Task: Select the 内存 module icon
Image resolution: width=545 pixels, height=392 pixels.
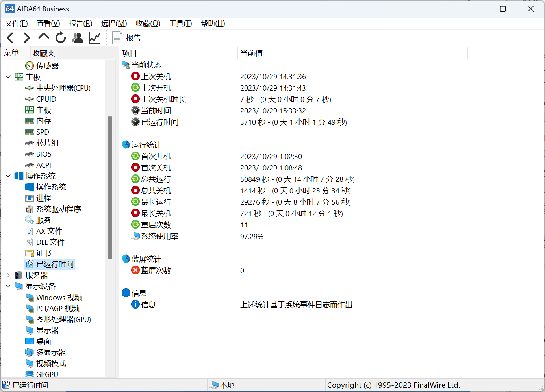Action: (30, 121)
